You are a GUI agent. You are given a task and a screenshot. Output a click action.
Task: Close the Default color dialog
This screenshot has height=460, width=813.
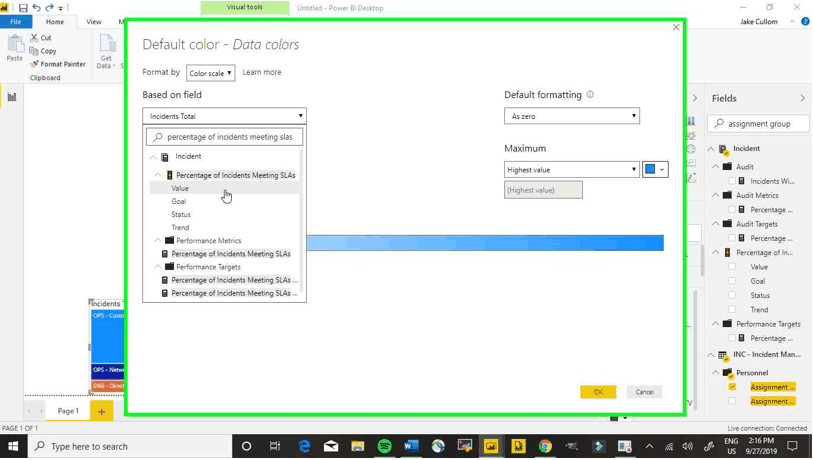[x=676, y=27]
